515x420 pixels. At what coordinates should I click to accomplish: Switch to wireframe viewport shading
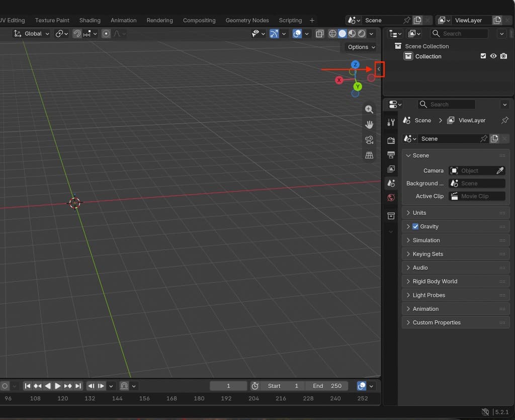(332, 34)
